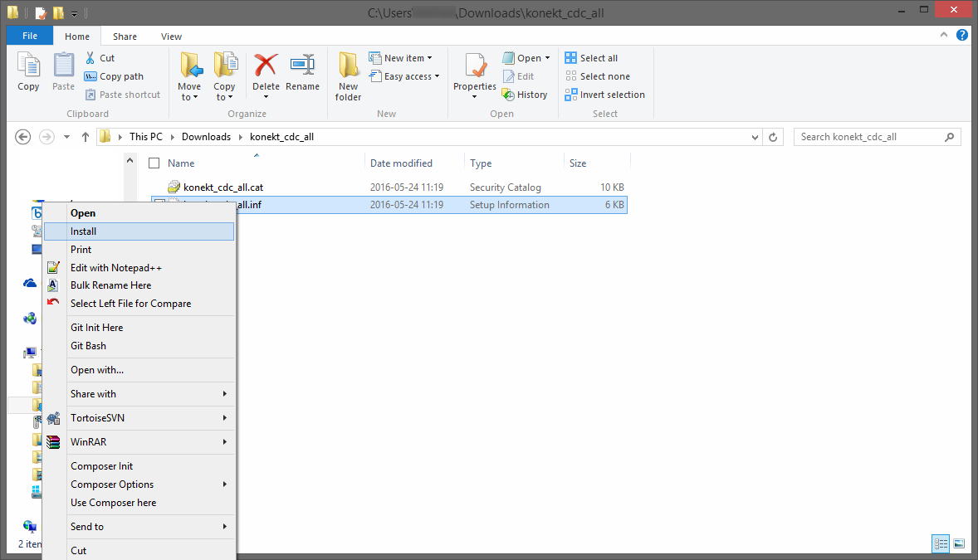The height and width of the screenshot is (560, 978).
Task: Collapse the ribbon with the chevron
Action: 944,36
